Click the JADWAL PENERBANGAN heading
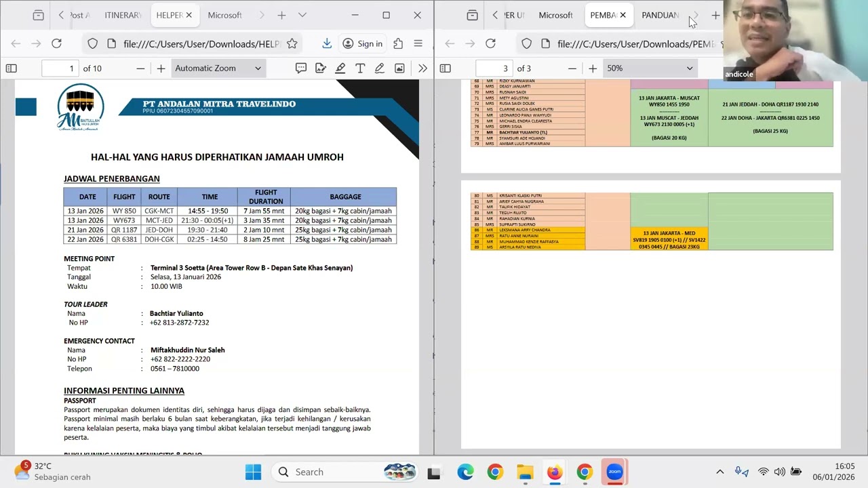Viewport: 868px width, 488px height. tap(112, 179)
